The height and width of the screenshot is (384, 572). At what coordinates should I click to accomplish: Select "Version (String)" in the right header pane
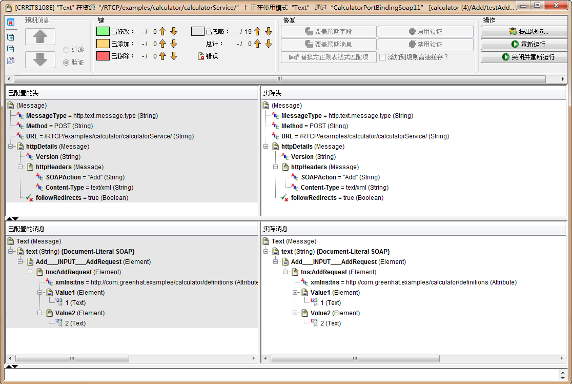pos(313,156)
